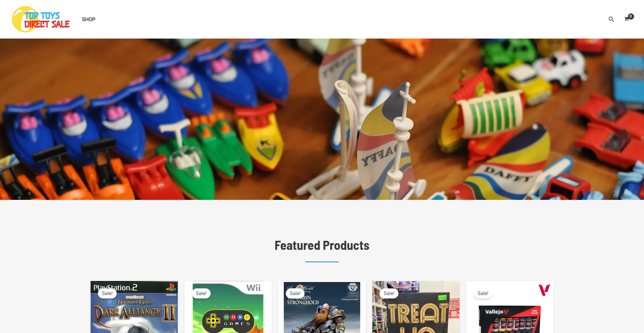This screenshot has height=333, width=644.
Task: Click the Featured Products heading
Action: pos(322,245)
